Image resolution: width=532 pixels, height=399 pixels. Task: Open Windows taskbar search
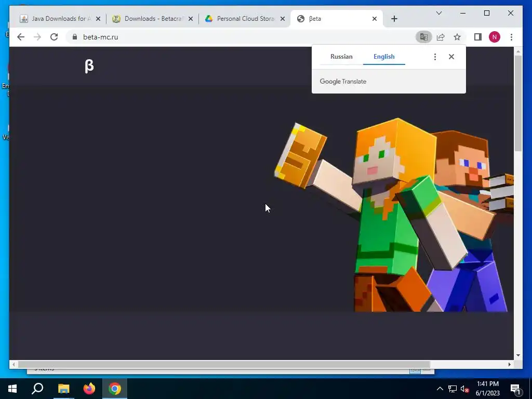(x=37, y=389)
